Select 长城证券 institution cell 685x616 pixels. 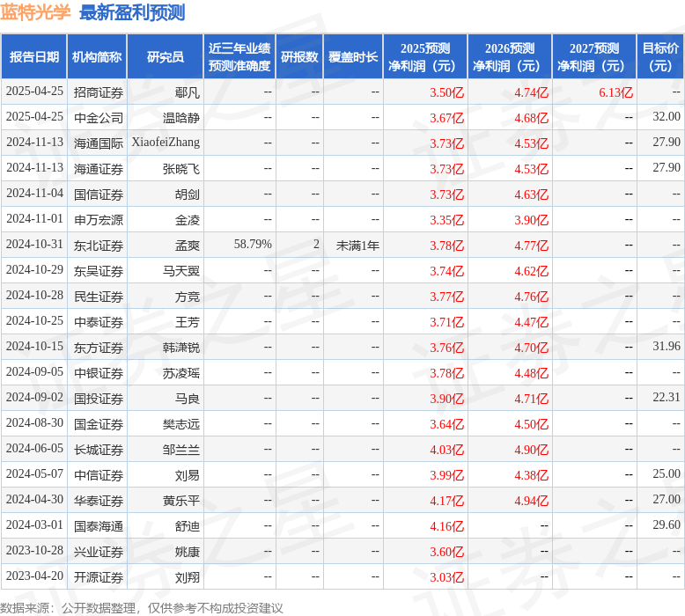click(99, 450)
